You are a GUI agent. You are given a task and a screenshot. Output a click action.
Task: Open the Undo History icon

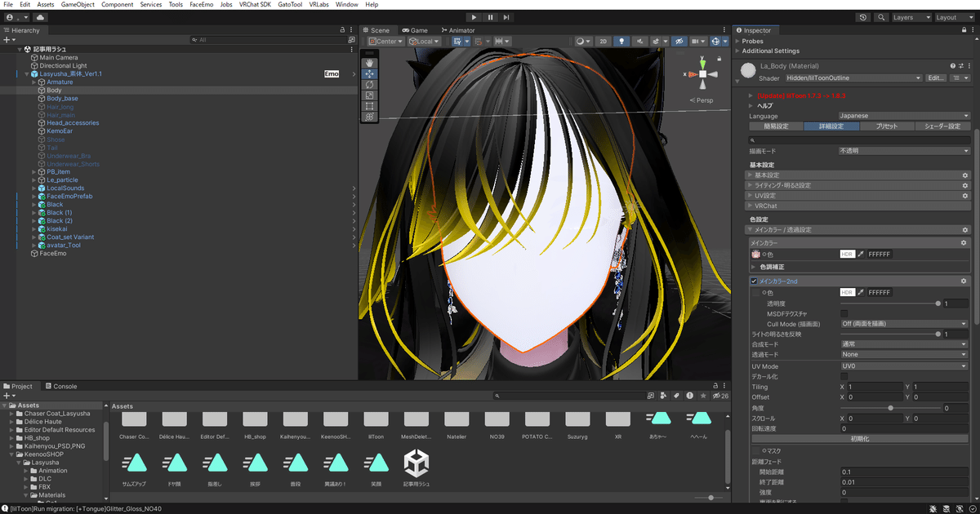pos(864,17)
